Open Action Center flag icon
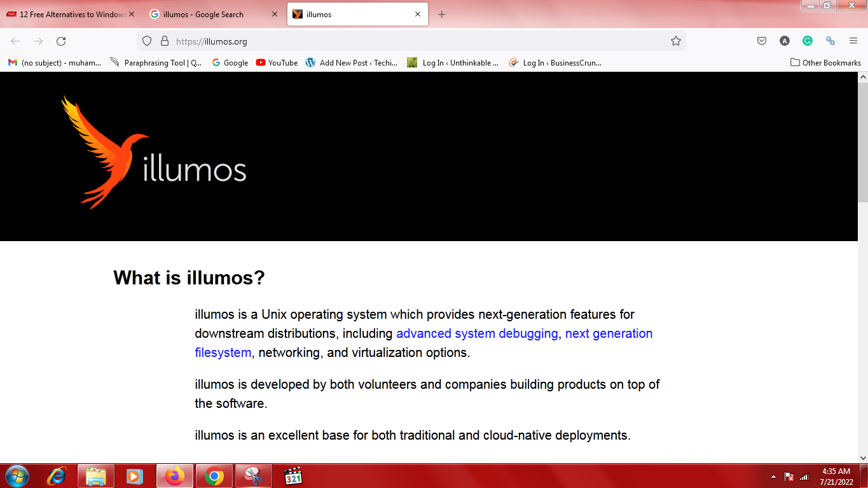 coord(789,477)
